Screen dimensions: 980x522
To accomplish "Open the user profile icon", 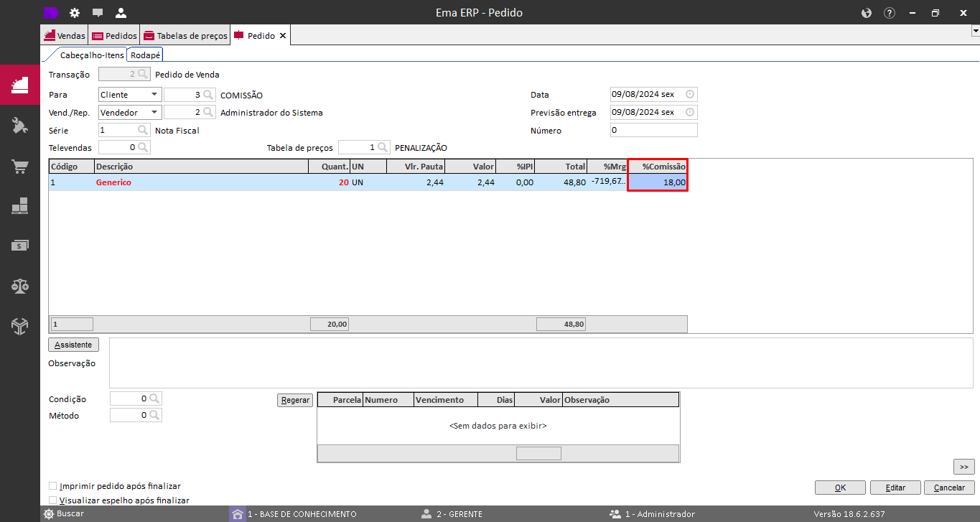I will click(x=121, y=13).
